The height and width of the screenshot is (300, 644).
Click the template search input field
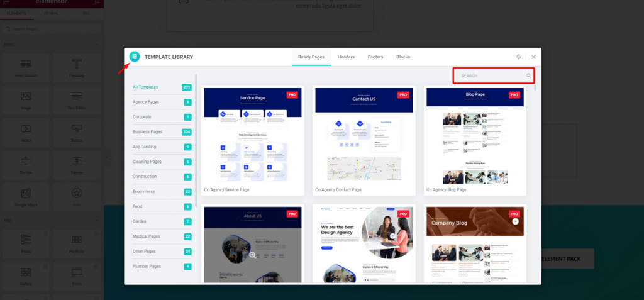pos(494,75)
